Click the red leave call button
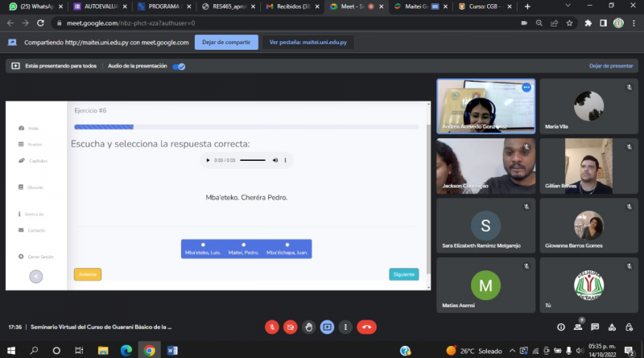644x358 pixels. click(x=366, y=327)
